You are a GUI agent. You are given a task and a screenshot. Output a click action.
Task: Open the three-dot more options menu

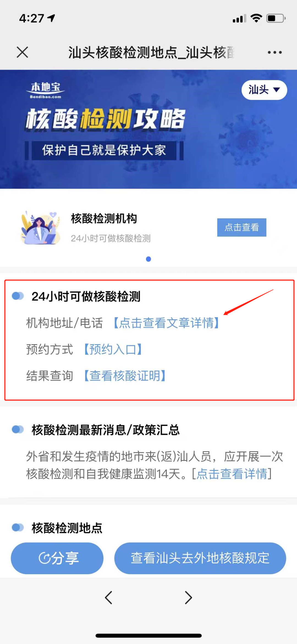275,52
